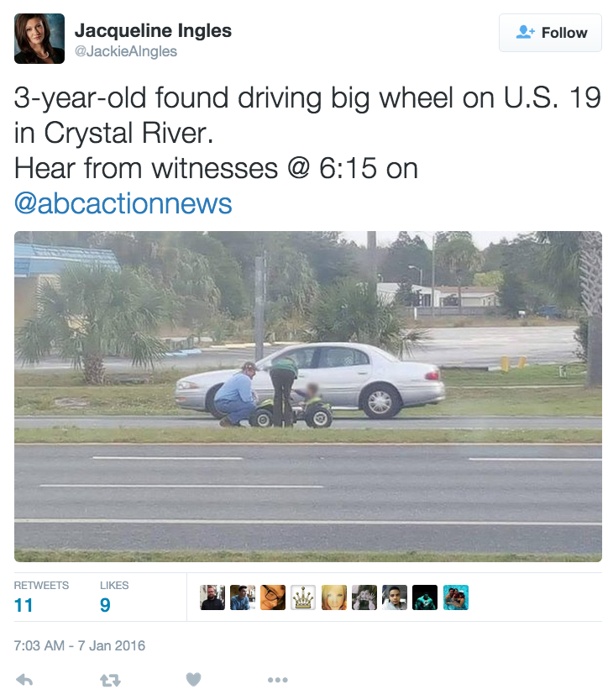This screenshot has height=700, width=613.
Task: Click the 7:03 AM - 7 Jan 2016 timestamp
Action: pos(80,645)
